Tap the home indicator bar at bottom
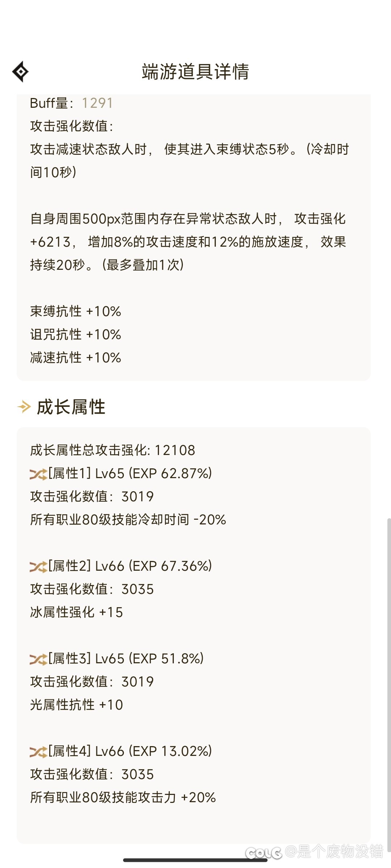 (195, 860)
